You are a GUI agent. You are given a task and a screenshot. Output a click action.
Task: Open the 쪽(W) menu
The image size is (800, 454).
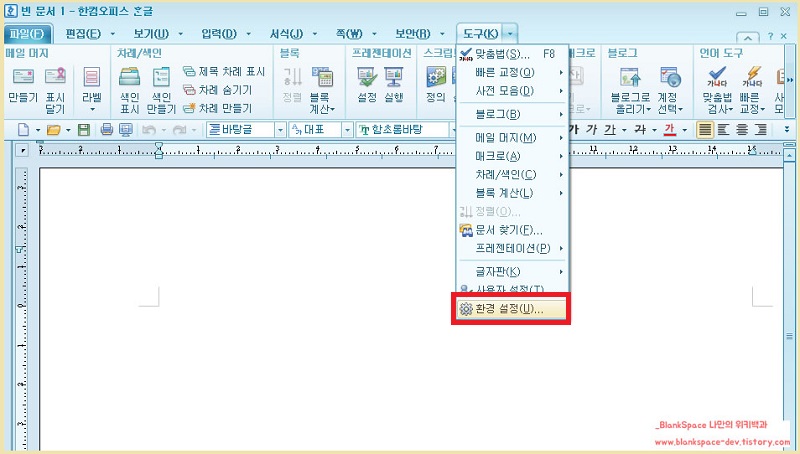(348, 34)
